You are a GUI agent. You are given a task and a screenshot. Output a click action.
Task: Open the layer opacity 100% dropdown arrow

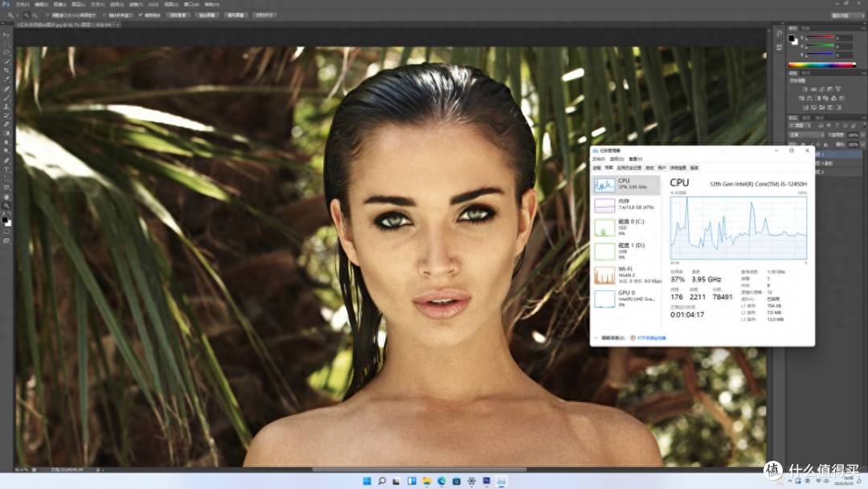pyautogui.click(x=863, y=134)
